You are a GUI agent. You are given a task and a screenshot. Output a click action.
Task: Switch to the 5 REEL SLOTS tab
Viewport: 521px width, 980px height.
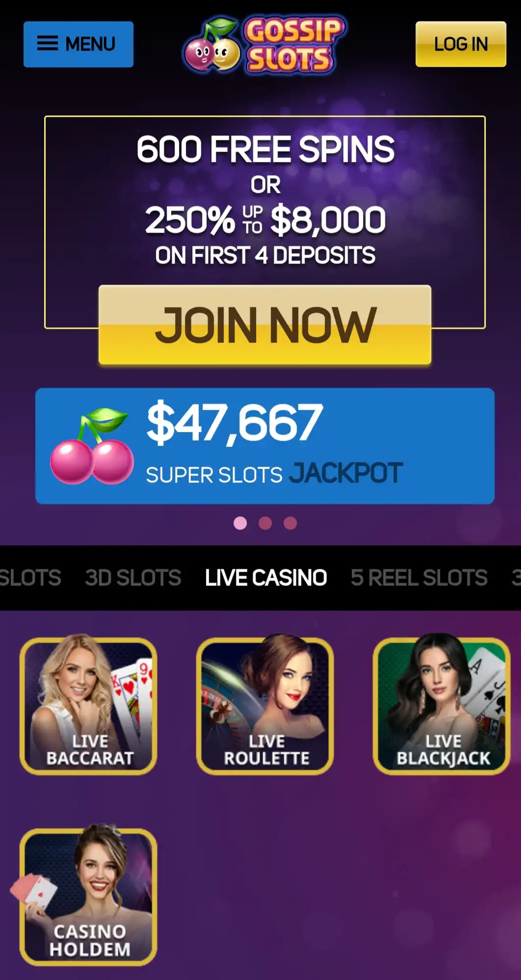[x=419, y=578]
